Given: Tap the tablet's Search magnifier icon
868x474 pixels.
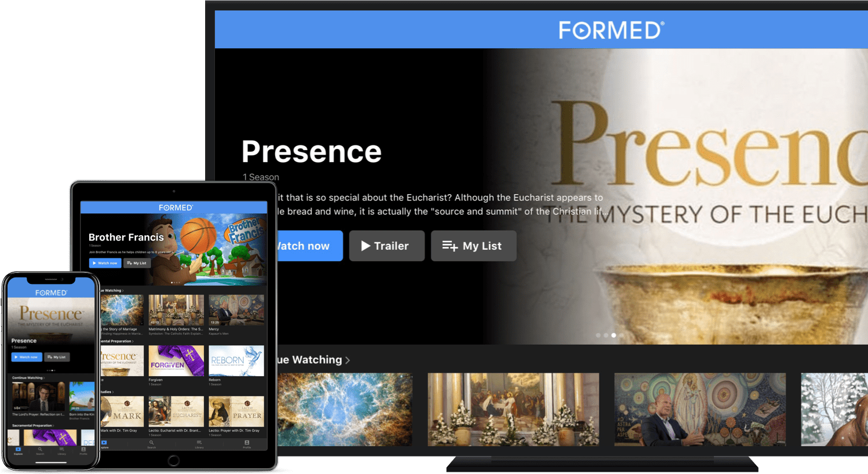Looking at the screenshot, I should 152,443.
